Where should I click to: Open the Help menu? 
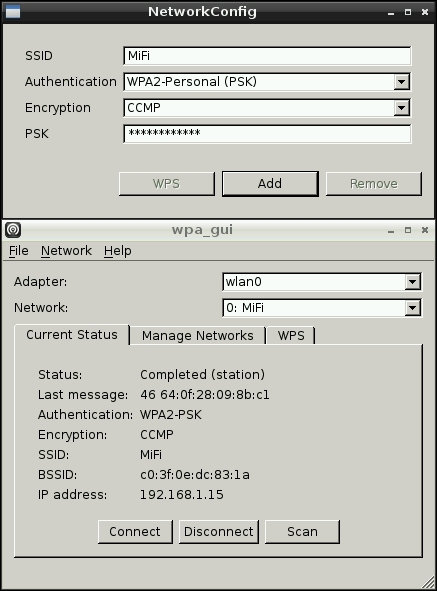pyautogui.click(x=118, y=251)
